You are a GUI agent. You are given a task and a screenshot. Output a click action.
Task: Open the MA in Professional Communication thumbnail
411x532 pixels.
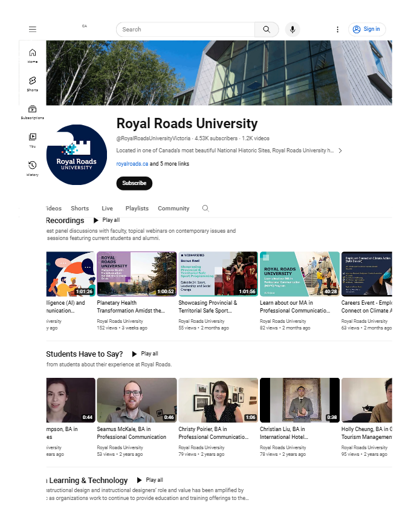coord(300,274)
